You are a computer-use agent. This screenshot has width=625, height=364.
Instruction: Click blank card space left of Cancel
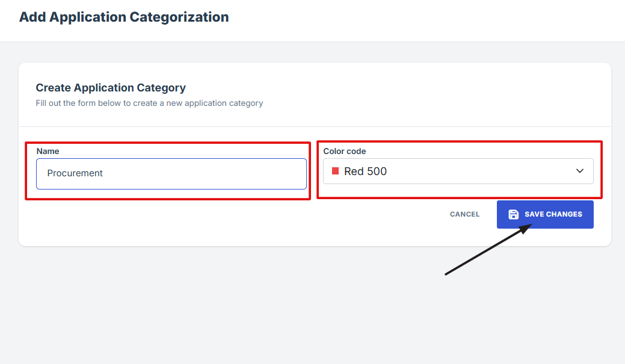click(241, 223)
